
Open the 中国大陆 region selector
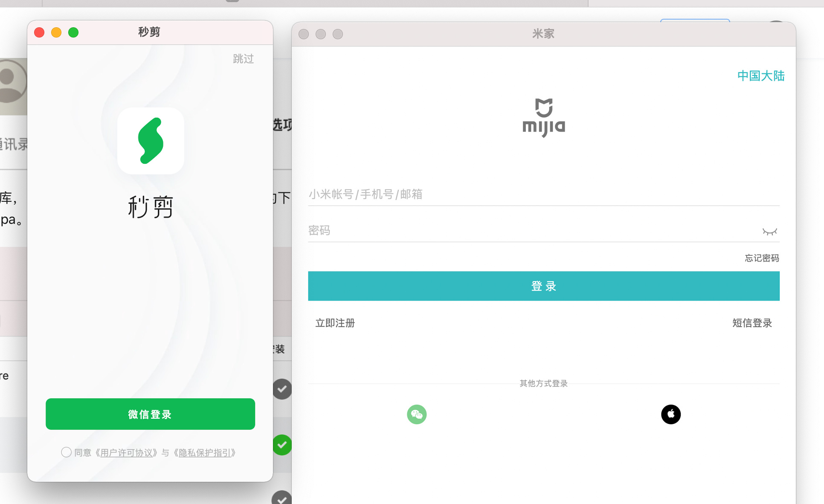[760, 75]
